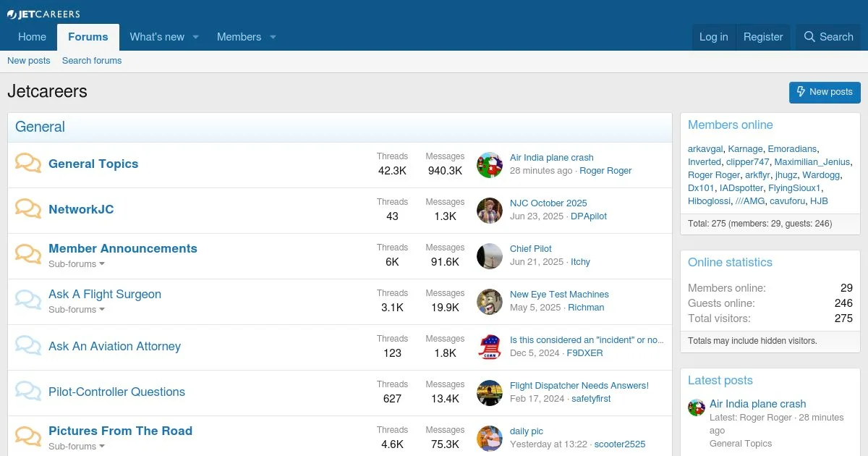Open the General Topics forum
Screen dimensions: 868x456
[x=93, y=164]
